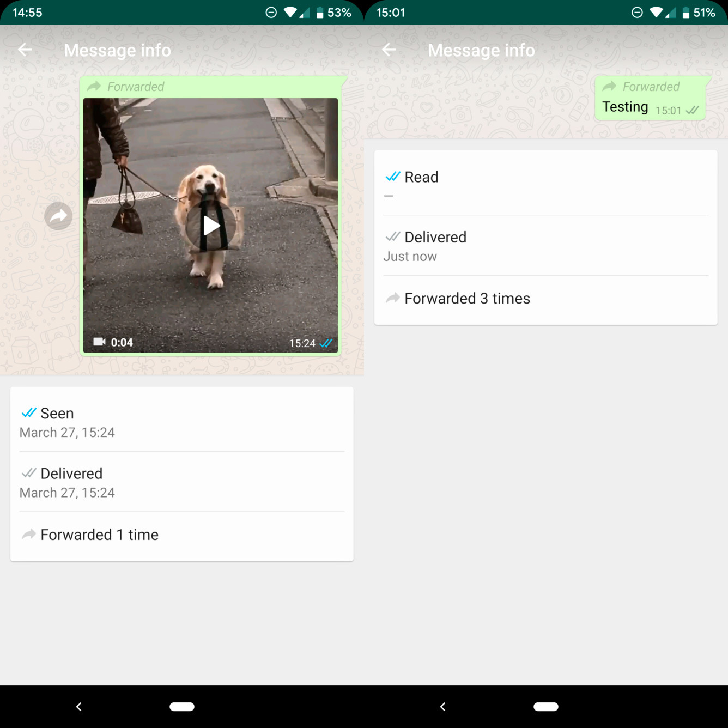Tap the Do Not Disturb icon in the left status bar

271,13
